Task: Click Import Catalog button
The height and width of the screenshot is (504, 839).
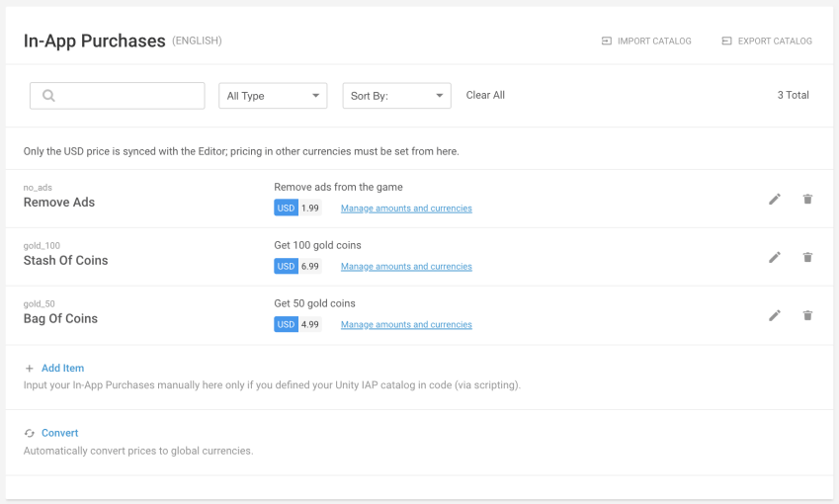Action: click(x=646, y=42)
